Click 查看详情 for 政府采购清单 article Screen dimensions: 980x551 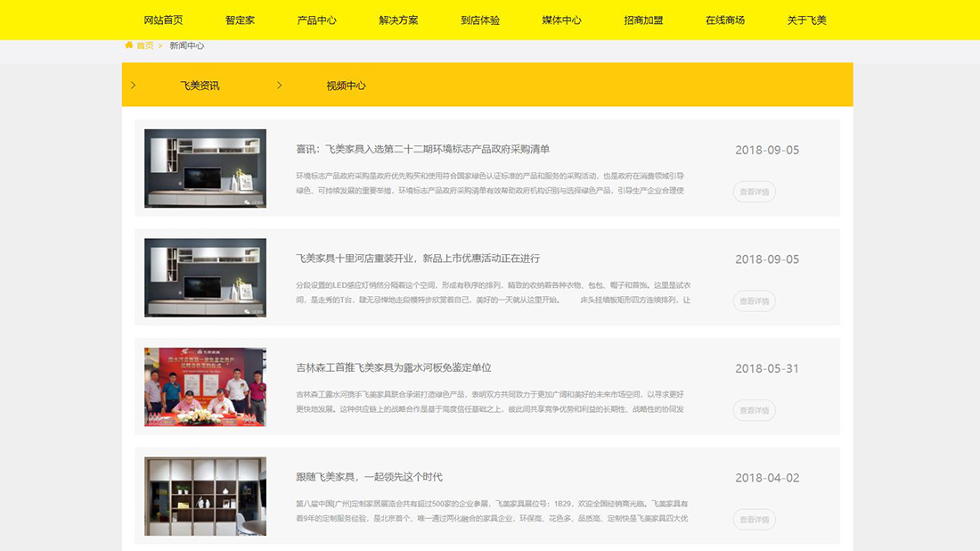755,192
